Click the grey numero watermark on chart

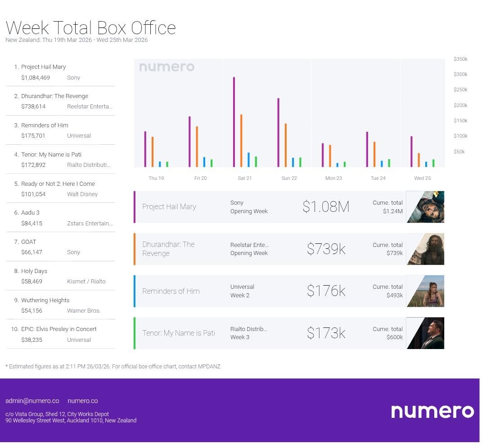[166, 67]
